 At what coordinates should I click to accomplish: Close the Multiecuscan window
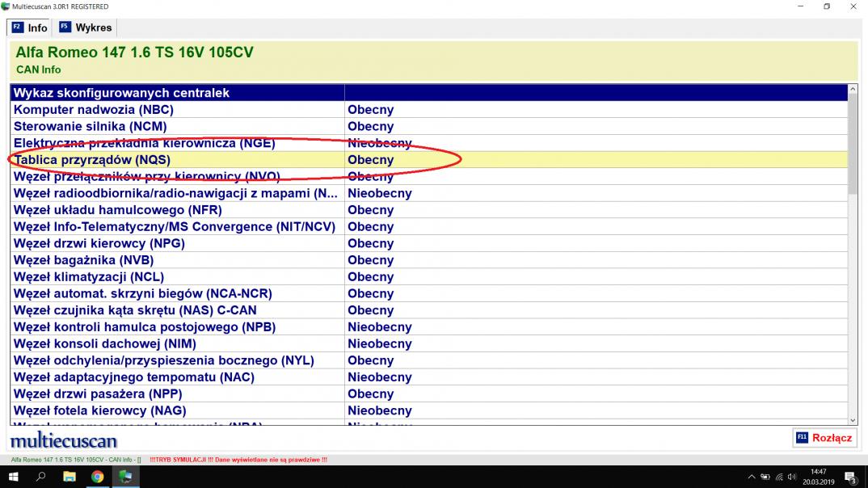coord(853,6)
